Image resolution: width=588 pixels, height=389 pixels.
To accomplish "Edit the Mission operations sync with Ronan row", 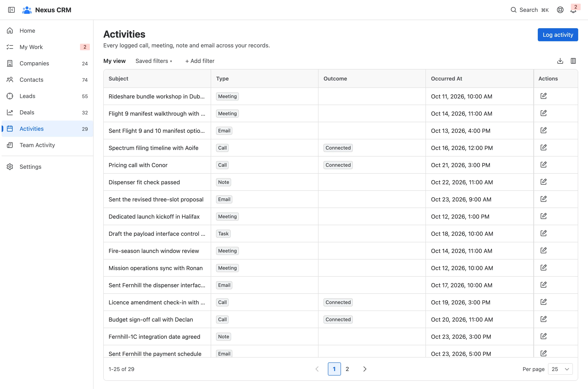I will (543, 268).
